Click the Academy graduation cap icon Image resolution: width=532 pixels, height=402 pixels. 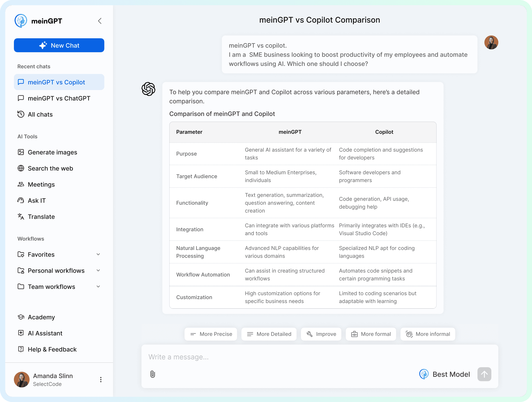click(21, 317)
